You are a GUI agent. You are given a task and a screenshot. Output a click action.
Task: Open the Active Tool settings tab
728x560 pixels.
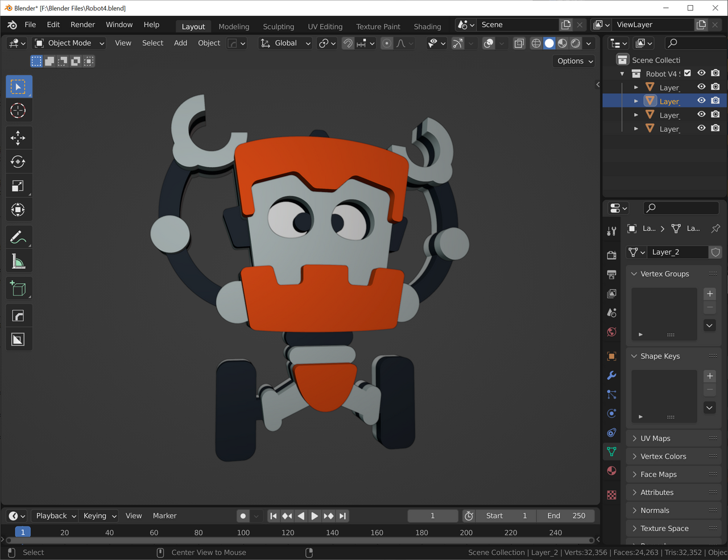(611, 231)
